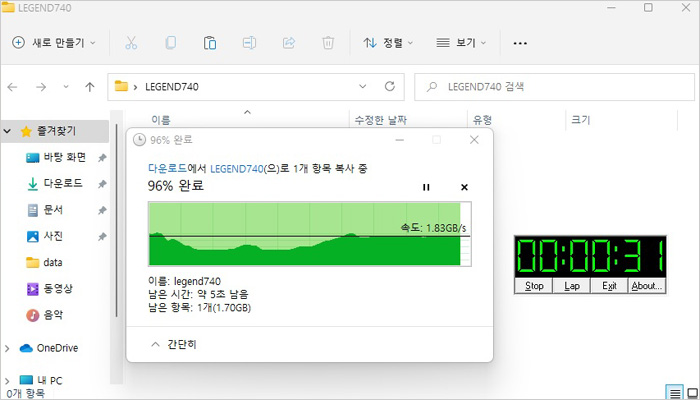Sort by 이름 column header
700x400 pixels.
tap(161, 120)
